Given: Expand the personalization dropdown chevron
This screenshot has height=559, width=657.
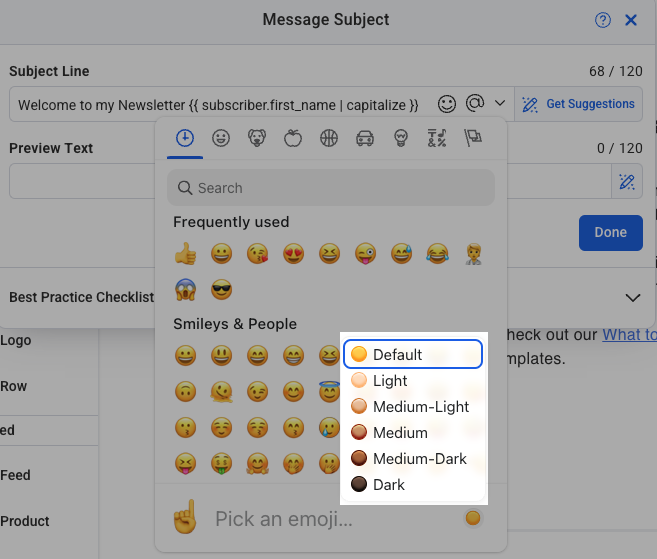Looking at the screenshot, I should tap(500, 104).
